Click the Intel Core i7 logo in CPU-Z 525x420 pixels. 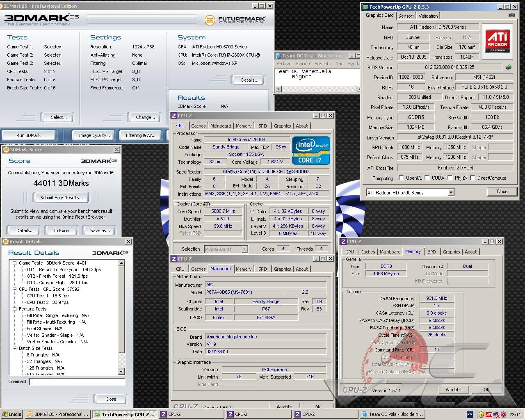coord(311,151)
